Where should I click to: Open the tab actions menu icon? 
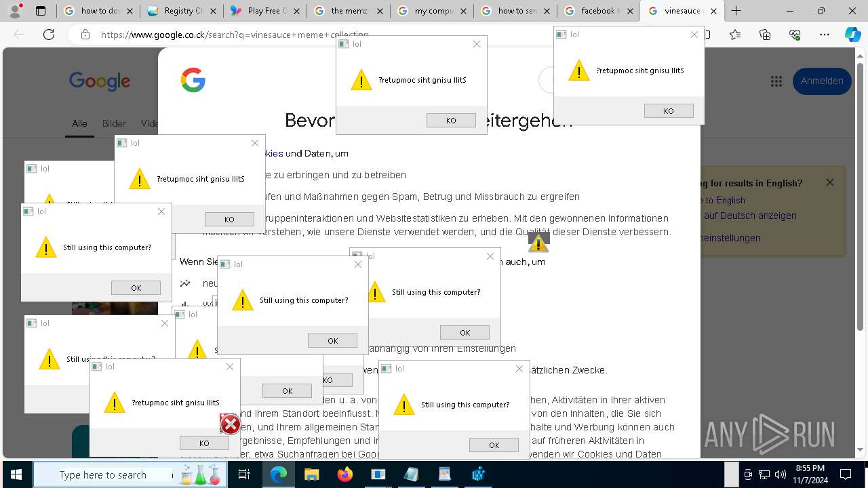click(x=41, y=11)
